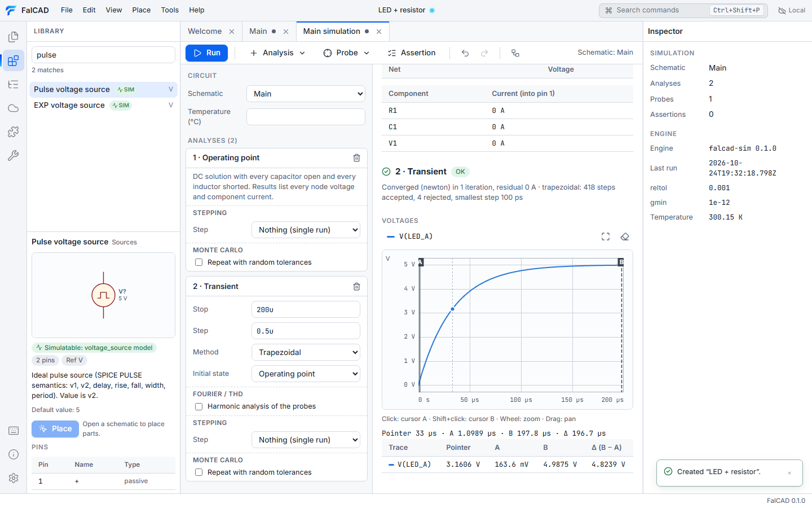Select EXP voltage source in library
This screenshot has width=812, height=508.
tap(103, 106)
